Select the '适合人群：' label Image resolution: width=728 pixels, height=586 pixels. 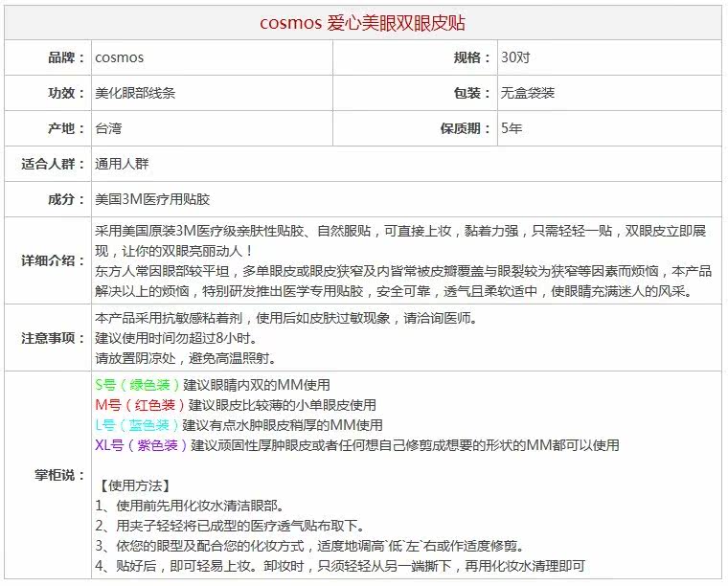[x=54, y=164]
